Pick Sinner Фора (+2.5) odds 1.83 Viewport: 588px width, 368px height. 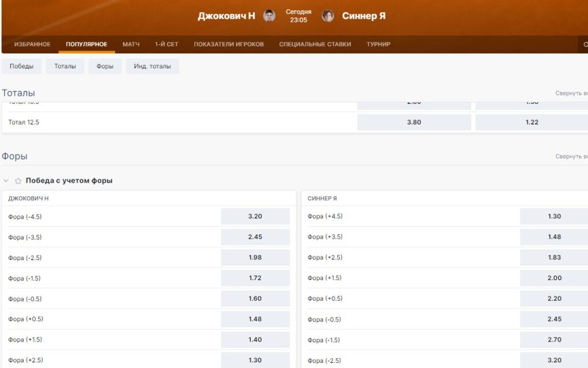tap(554, 257)
